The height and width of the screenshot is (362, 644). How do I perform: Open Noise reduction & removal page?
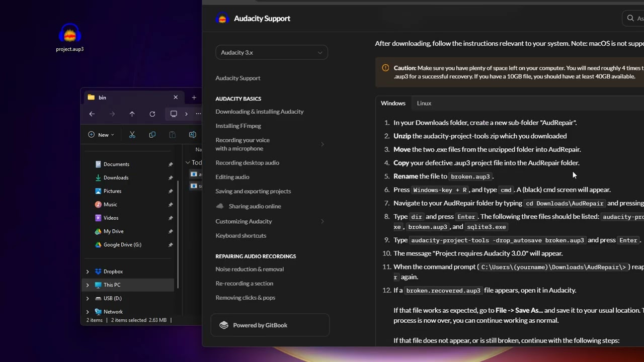250,269
